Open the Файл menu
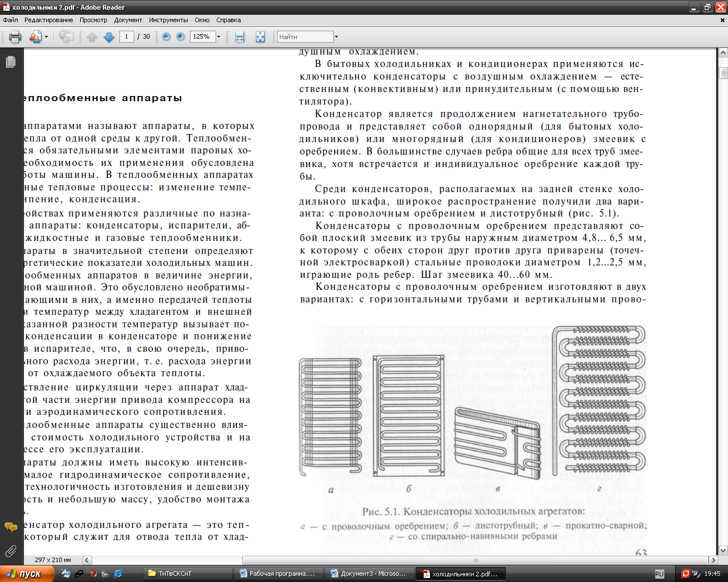 click(10, 20)
